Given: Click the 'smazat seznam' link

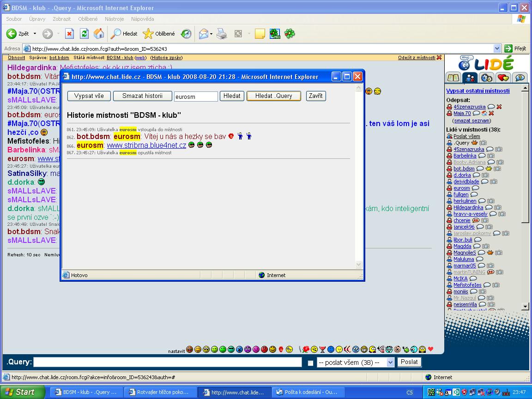Looking at the screenshot, I should tap(472, 121).
